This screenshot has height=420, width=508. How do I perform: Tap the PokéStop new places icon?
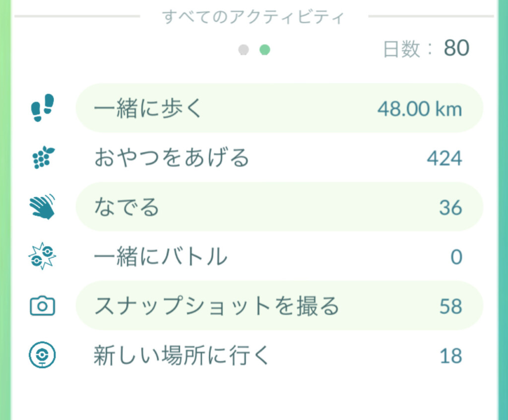pyautogui.click(x=42, y=356)
